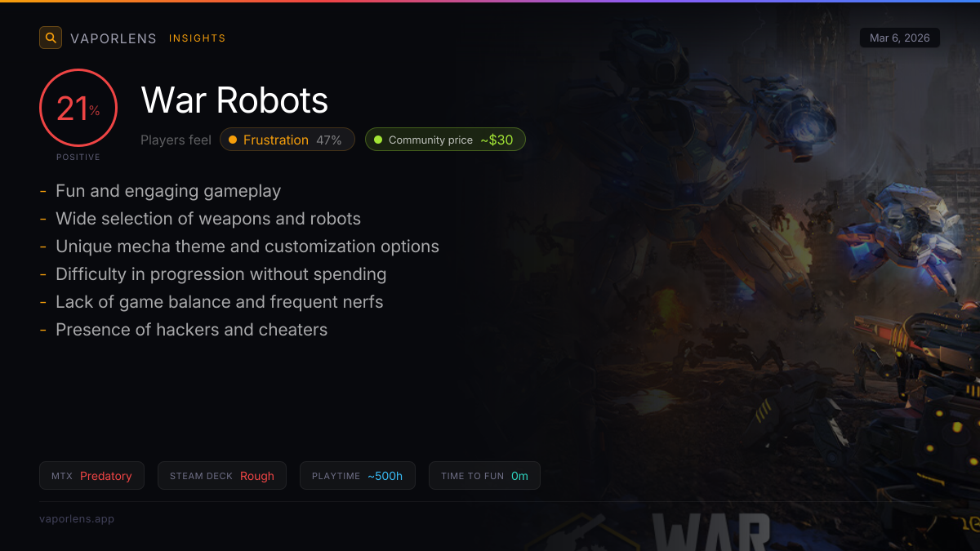Click the Playtime ~500h badge
This screenshot has width=980, height=551.
pos(357,476)
